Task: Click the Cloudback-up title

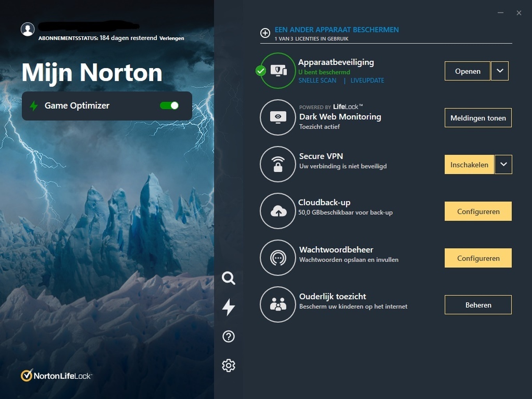Action: 324,202
